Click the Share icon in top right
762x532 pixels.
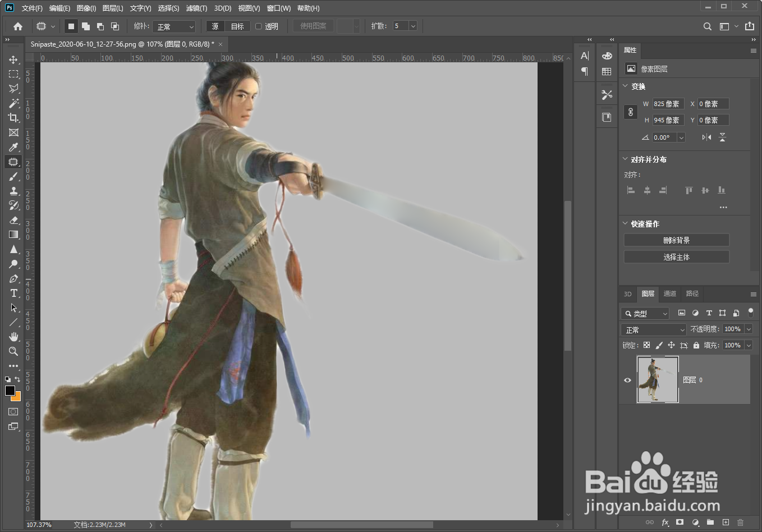(750, 26)
